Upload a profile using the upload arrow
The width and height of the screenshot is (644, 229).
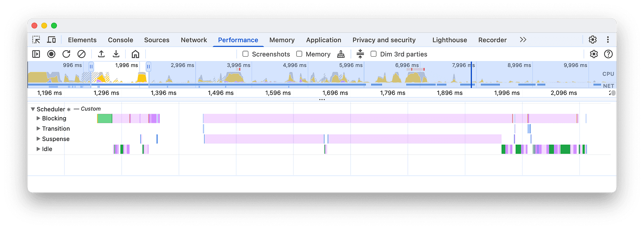click(x=101, y=54)
